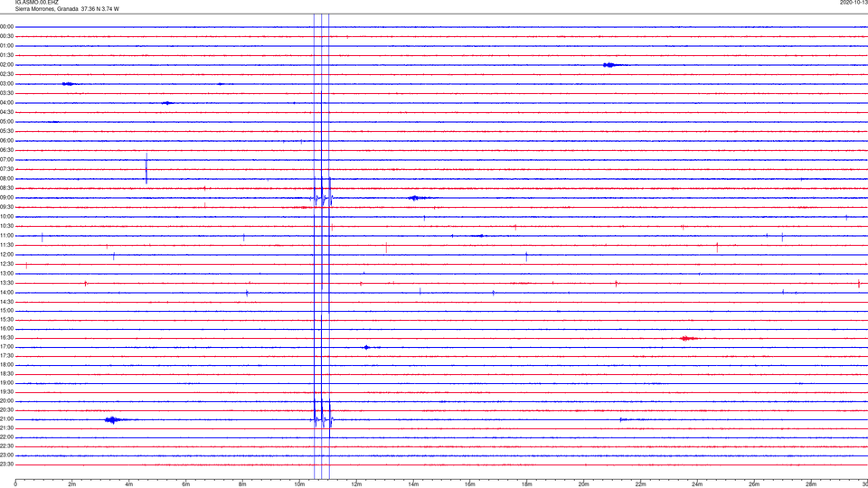Click the 18m tick label on time axis
Image resolution: width=868 pixels, height=488 pixels.
(x=527, y=484)
